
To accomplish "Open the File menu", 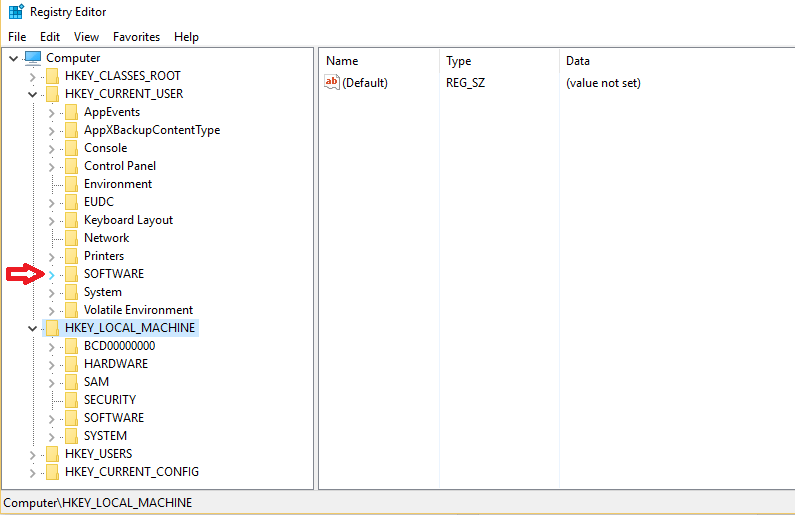I will [17, 37].
